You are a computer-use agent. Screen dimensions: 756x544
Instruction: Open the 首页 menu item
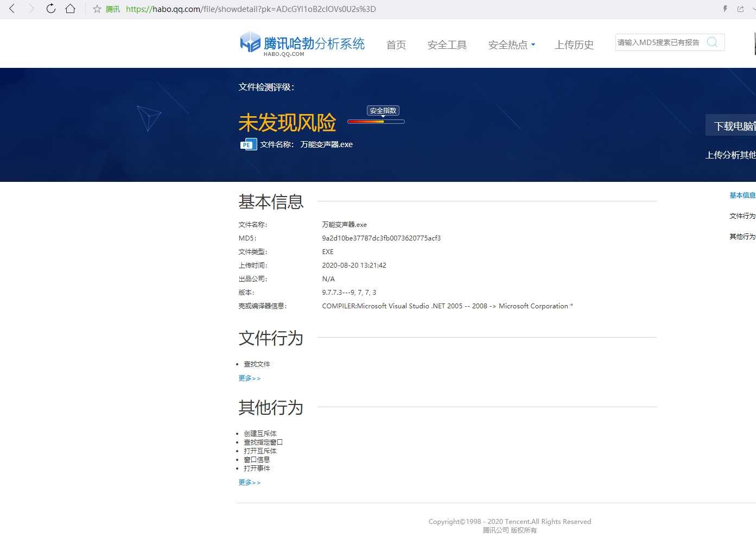(x=396, y=45)
